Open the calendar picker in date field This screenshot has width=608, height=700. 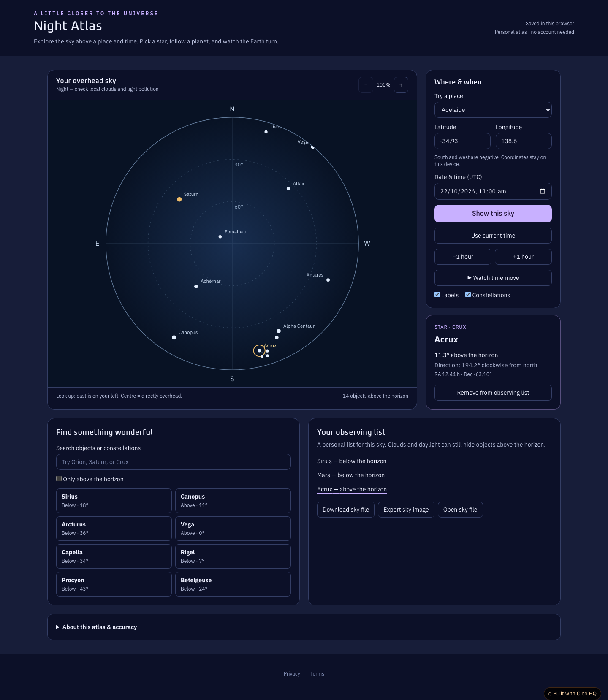pyautogui.click(x=543, y=191)
